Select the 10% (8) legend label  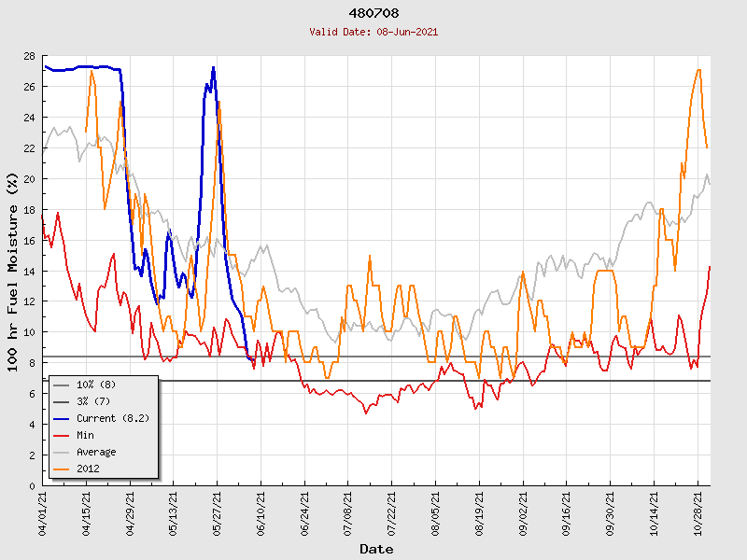point(96,385)
